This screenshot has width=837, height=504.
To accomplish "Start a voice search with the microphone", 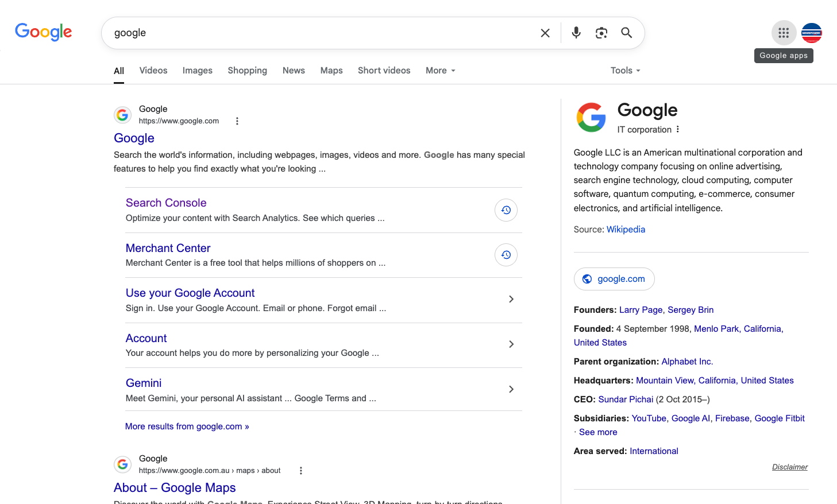I will coord(576,33).
